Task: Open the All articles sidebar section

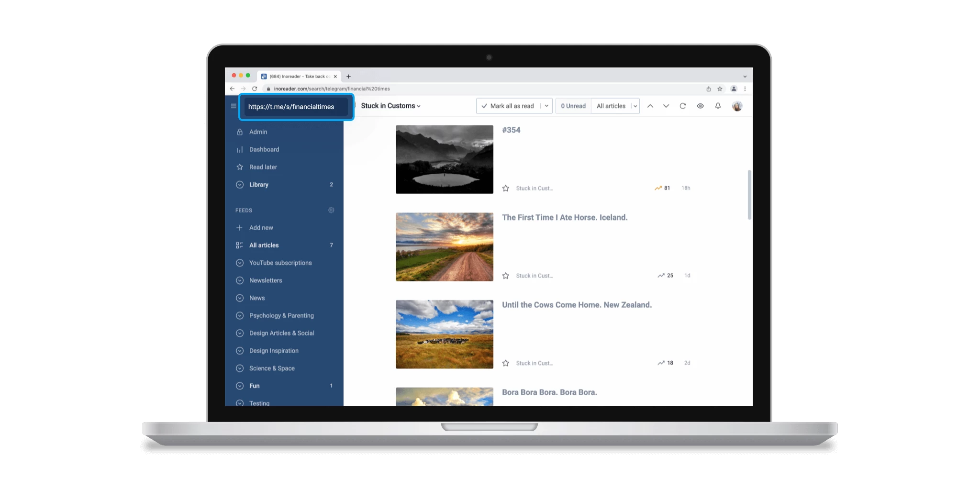Action: click(x=264, y=245)
